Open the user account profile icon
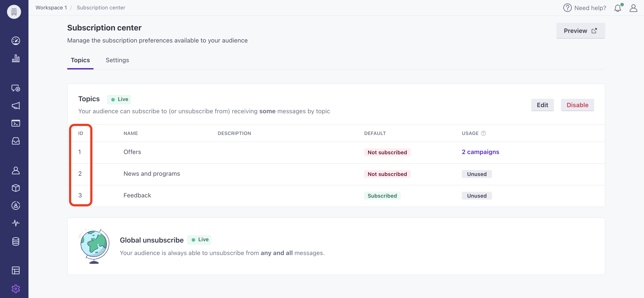This screenshot has height=298, width=644. pos(633,8)
